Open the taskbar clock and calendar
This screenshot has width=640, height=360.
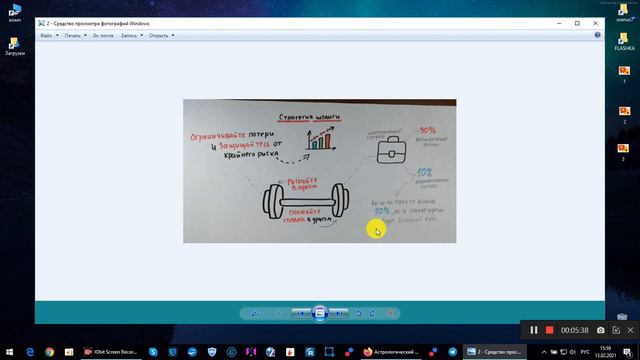pyautogui.click(x=606, y=352)
